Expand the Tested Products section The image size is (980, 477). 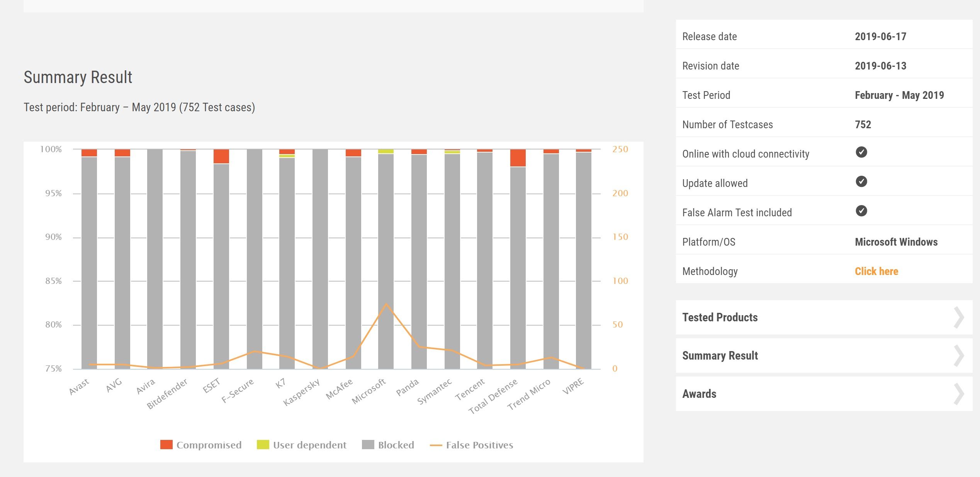[x=824, y=317]
